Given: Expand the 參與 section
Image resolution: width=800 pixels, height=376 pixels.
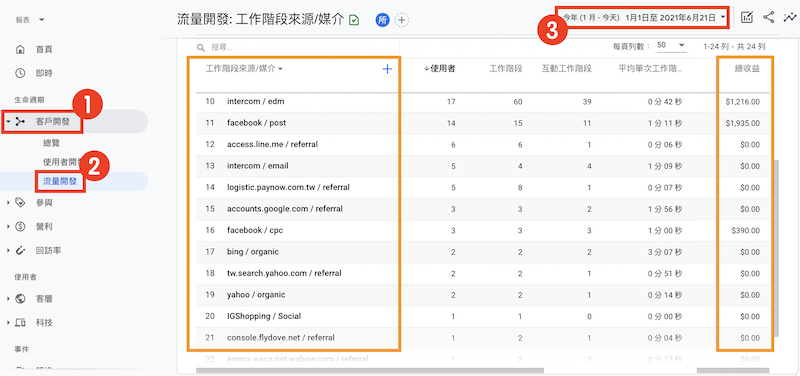Looking at the screenshot, I should [8, 203].
